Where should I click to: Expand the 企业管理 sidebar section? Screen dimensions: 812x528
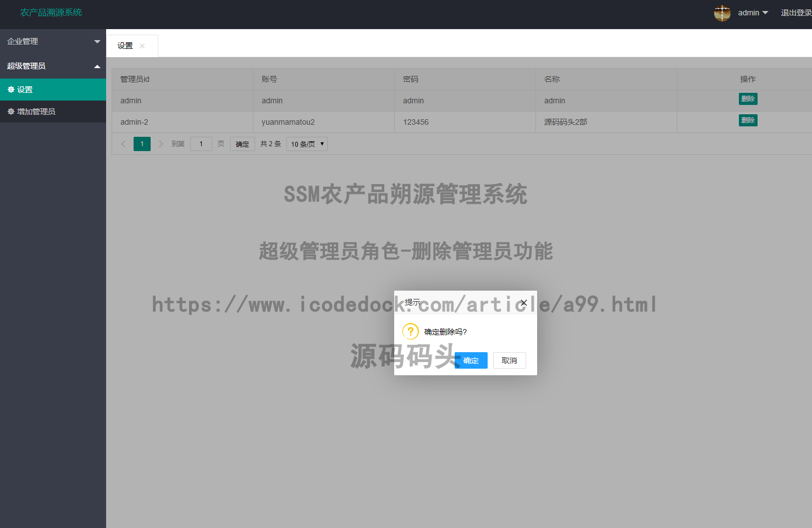[x=53, y=41]
